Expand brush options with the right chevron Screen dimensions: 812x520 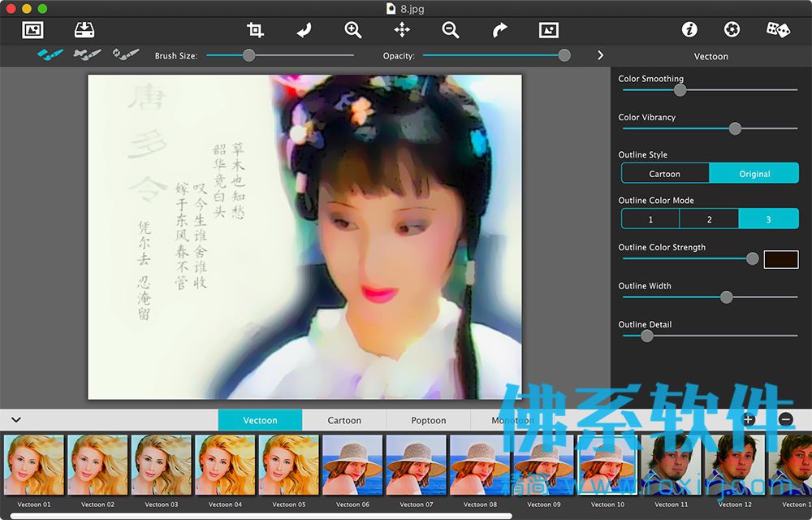click(x=600, y=55)
